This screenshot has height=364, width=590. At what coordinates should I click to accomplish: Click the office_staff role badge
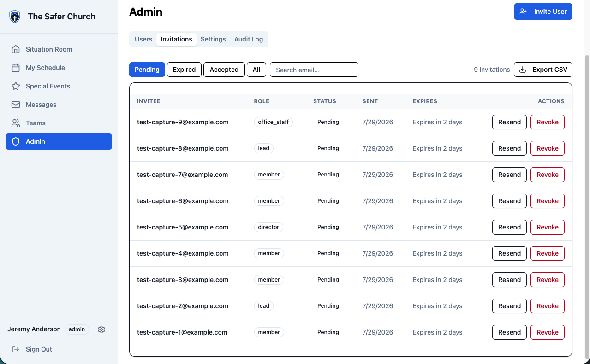coord(274,122)
